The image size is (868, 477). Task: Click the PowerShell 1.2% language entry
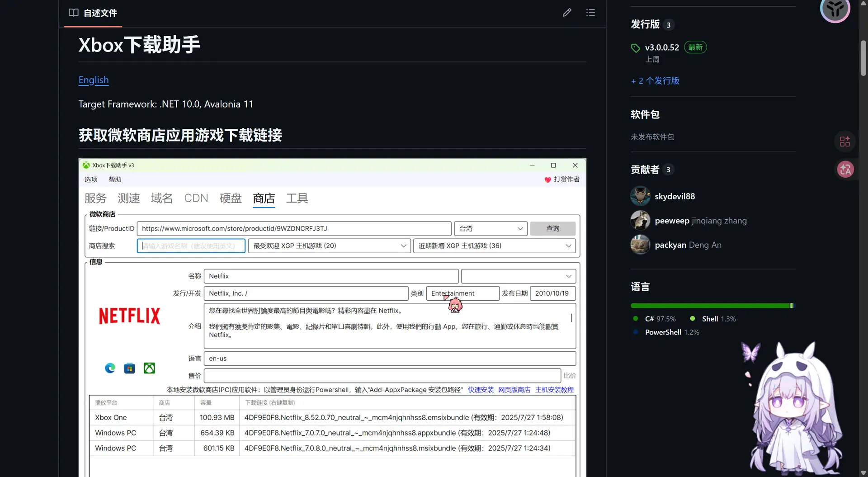(666, 332)
